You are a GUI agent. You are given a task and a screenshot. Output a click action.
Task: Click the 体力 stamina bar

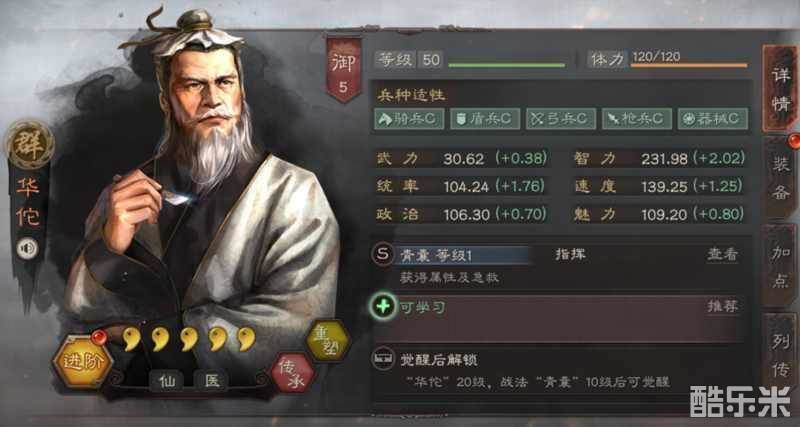point(689,65)
